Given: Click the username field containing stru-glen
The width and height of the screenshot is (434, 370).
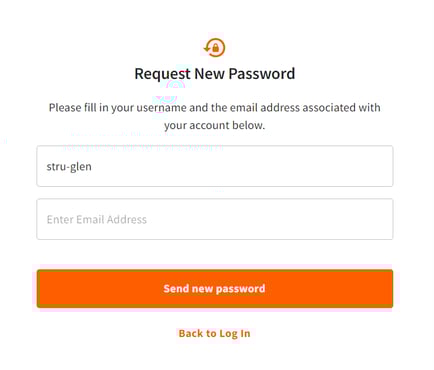Looking at the screenshot, I should (215, 166).
